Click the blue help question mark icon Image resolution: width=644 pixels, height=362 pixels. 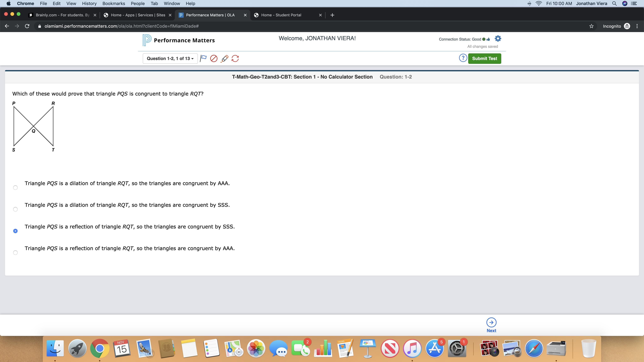[463, 58]
